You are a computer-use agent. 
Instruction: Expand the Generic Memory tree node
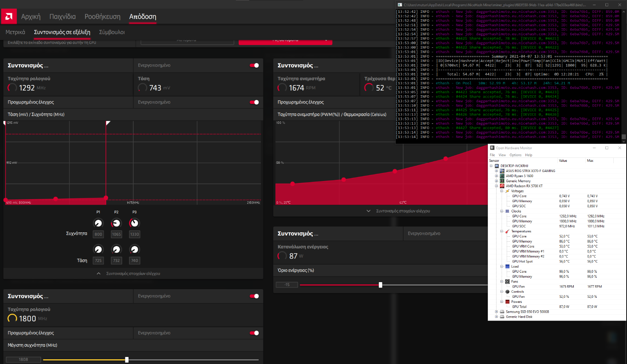(x=496, y=181)
